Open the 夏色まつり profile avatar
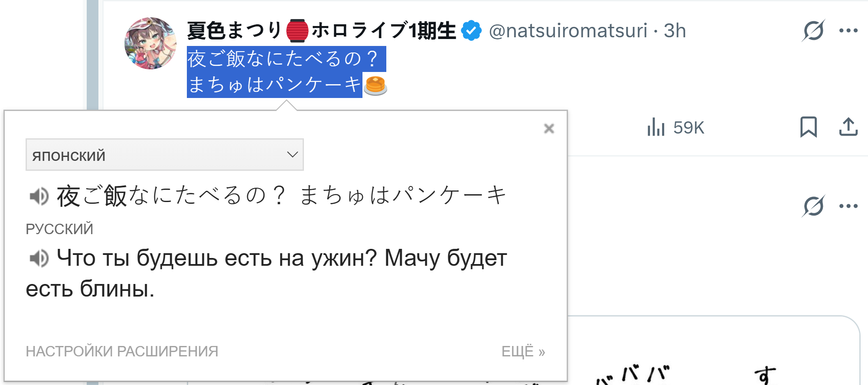 coord(150,43)
